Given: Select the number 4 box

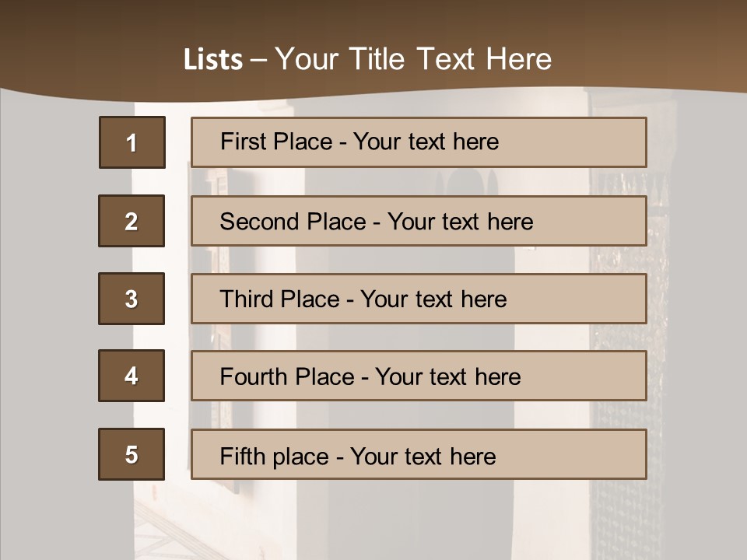Looking at the screenshot, I should click(x=132, y=376).
